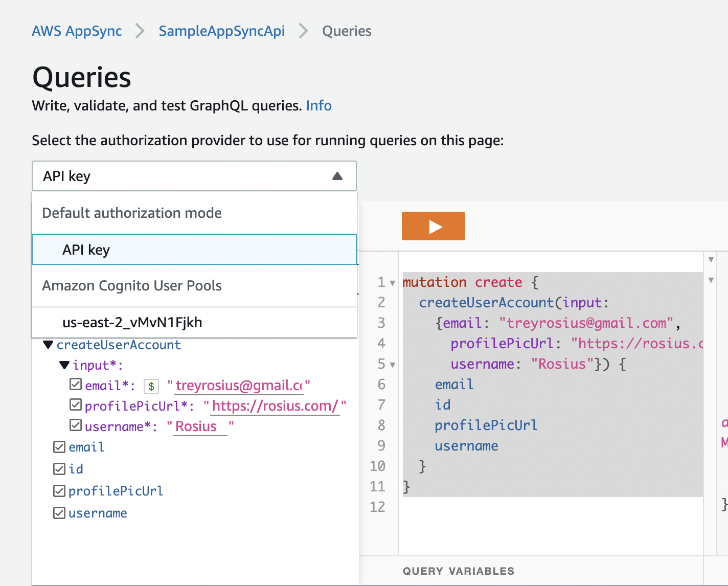Choose the us-east-2_vMvN1Fjkh user pool option
The image size is (728, 586).
[x=194, y=322]
